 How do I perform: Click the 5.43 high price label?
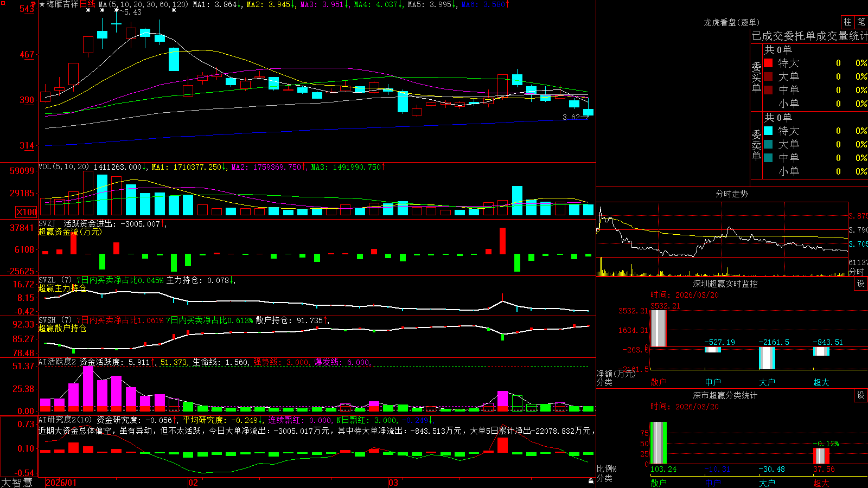click(133, 12)
